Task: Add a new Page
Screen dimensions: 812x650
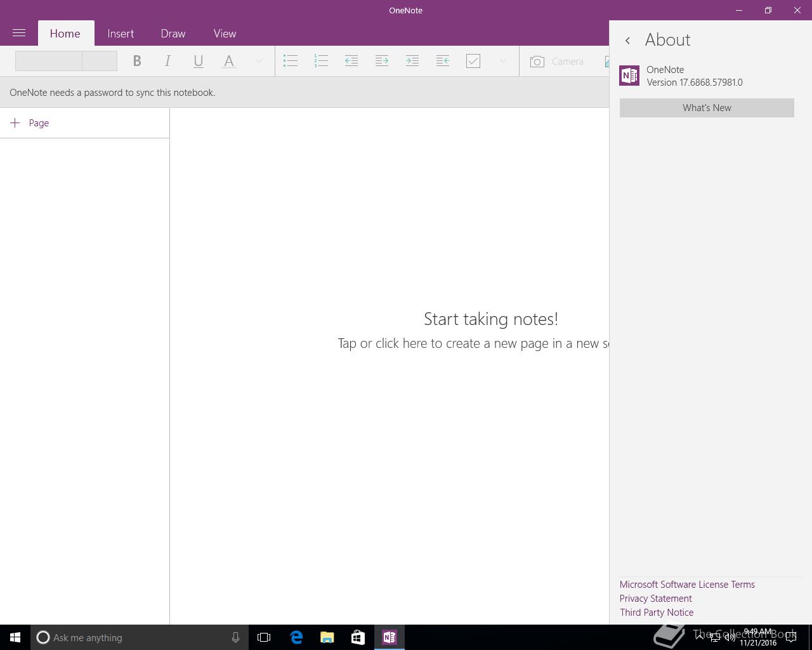Action: pos(84,123)
